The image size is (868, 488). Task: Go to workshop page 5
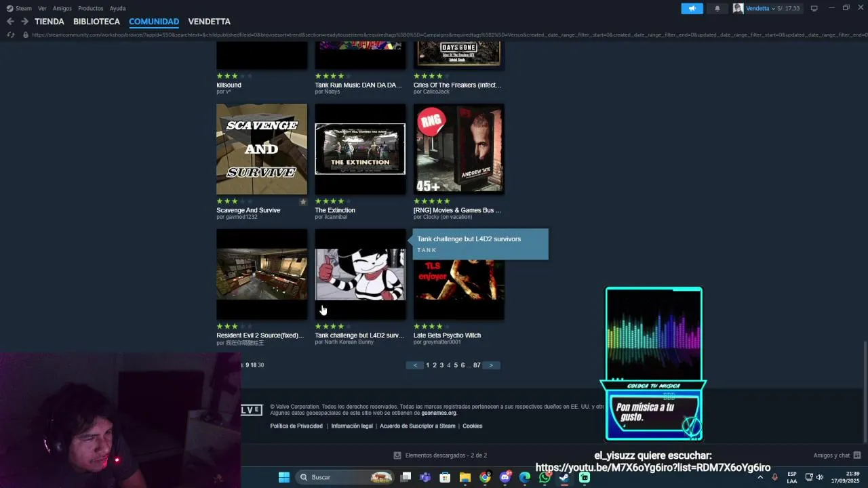(x=456, y=365)
